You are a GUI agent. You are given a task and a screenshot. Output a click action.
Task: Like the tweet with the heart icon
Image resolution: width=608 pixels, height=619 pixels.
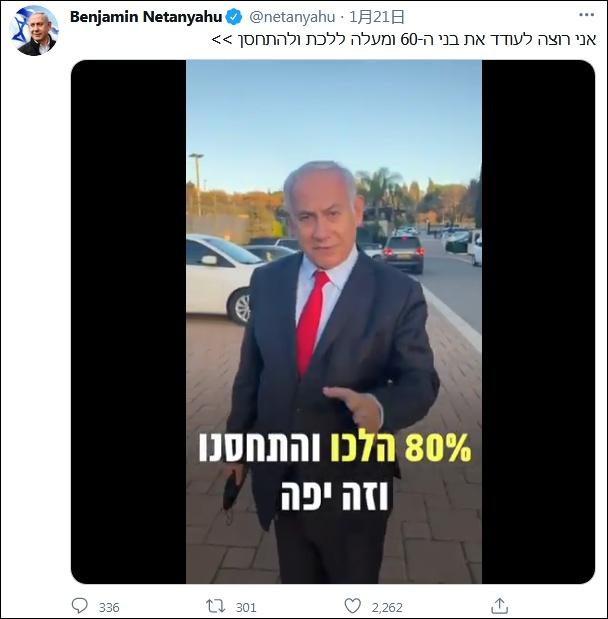pos(353,606)
